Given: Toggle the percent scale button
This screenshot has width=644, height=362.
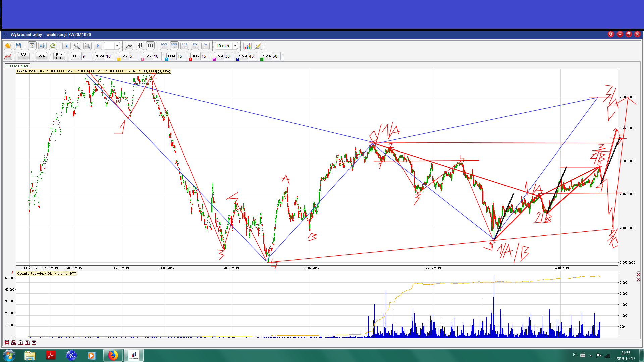Looking at the screenshot, I should point(205,46).
